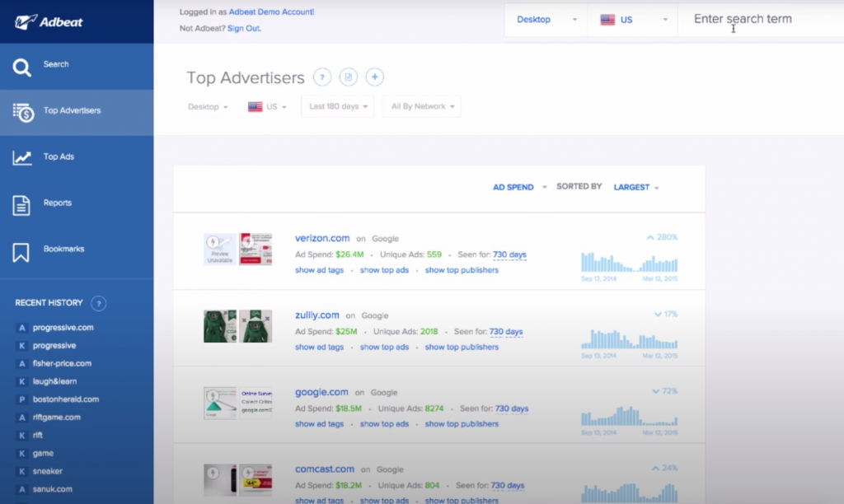The width and height of the screenshot is (844, 504).
Task: Click the Top Ads chart icon
Action: (22, 157)
